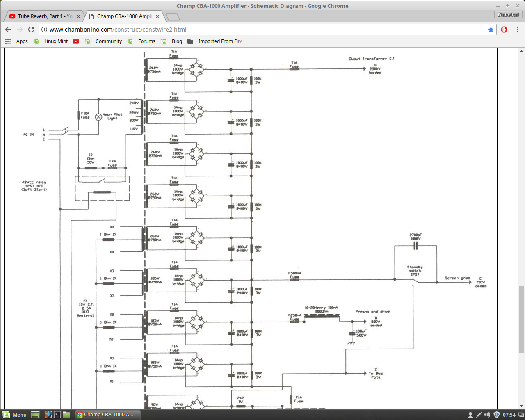Click the '10-20Henry 100mA' choke label
The image size is (525, 420).
pyautogui.click(x=321, y=309)
